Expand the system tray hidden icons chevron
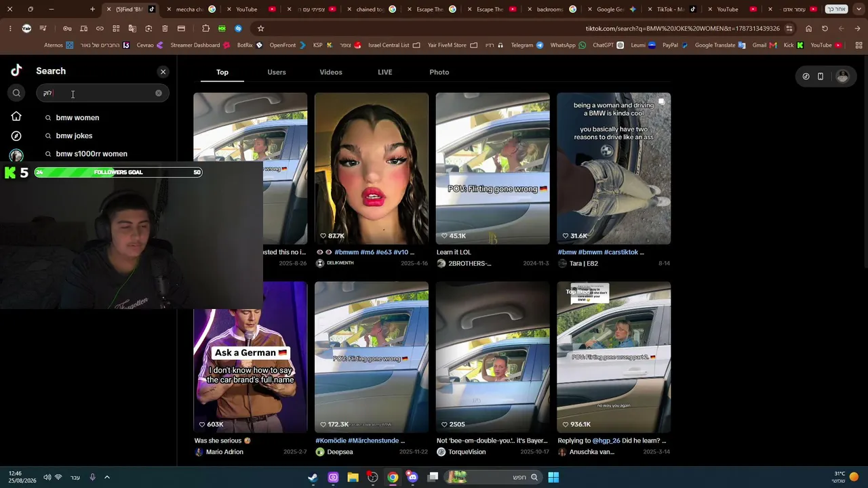Image resolution: width=868 pixels, height=488 pixels. (107, 477)
